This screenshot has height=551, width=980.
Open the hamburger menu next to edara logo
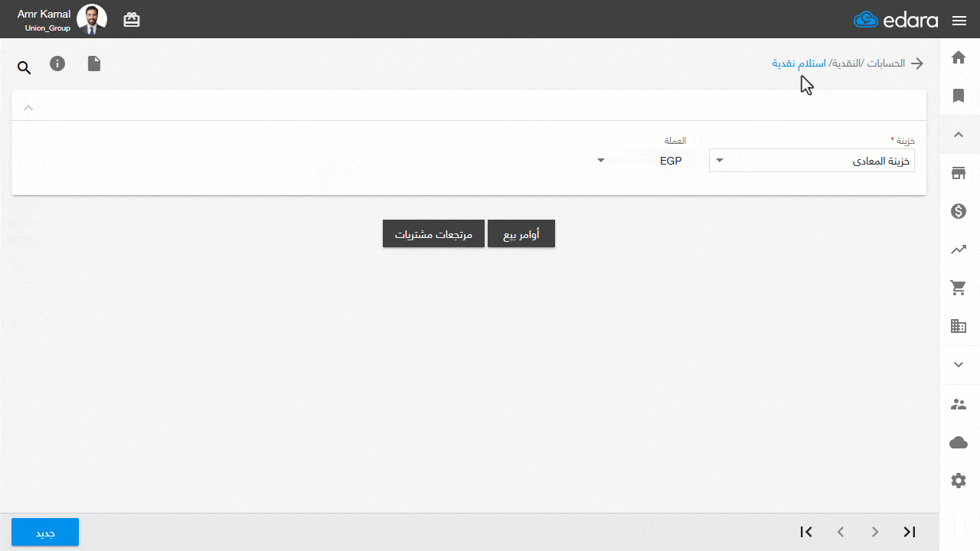[959, 21]
